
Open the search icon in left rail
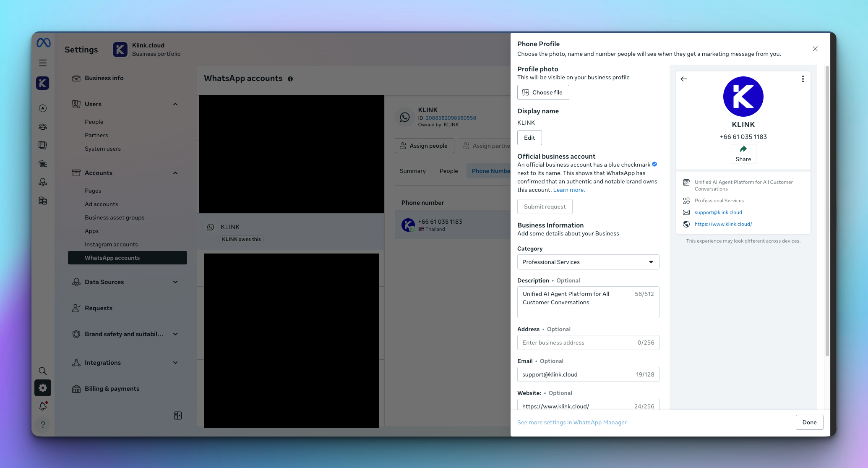point(43,371)
